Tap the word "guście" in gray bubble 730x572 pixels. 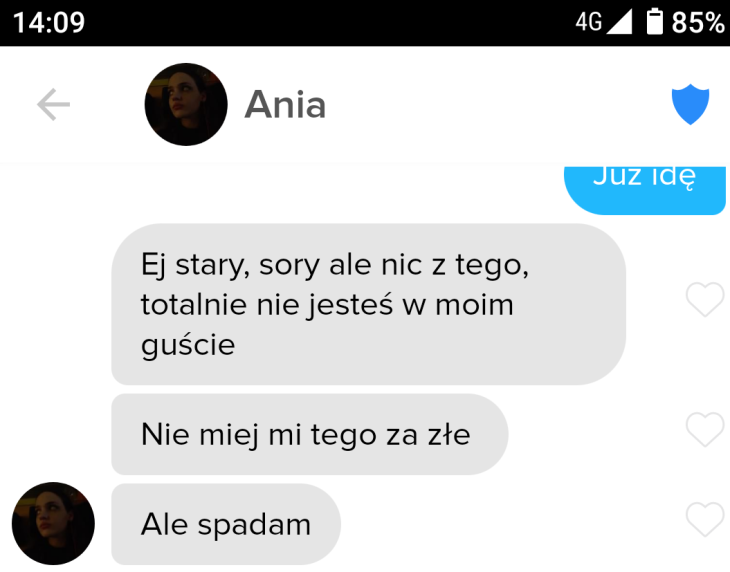(x=188, y=345)
